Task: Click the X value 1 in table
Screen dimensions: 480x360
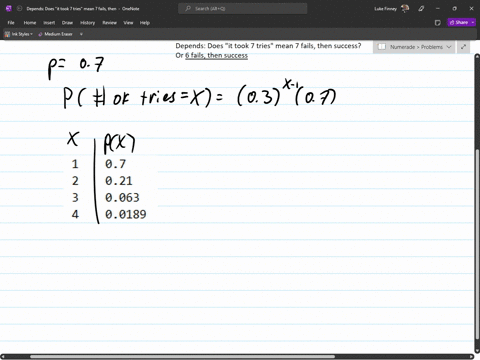Action: [x=75, y=164]
